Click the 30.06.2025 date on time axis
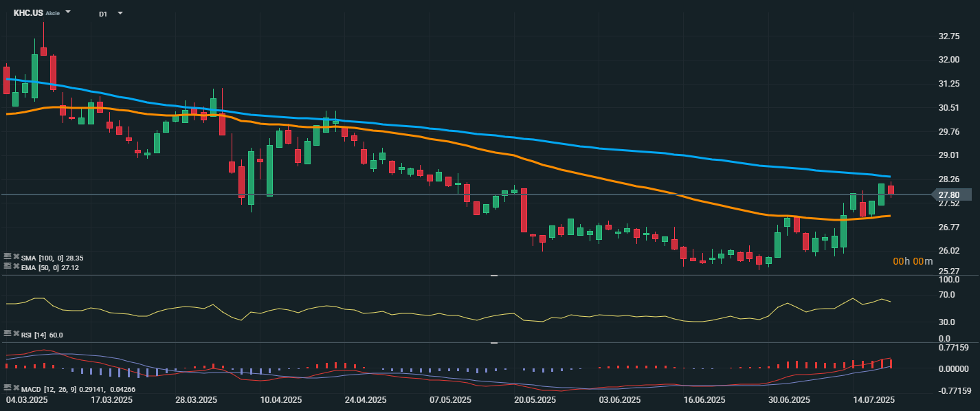The height and width of the screenshot is (411, 980). [x=789, y=399]
